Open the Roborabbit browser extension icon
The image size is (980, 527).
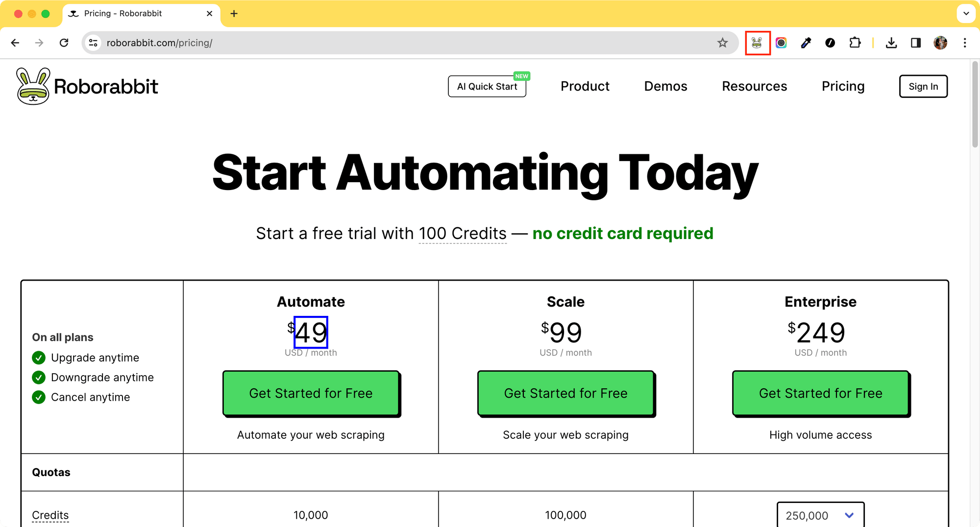758,43
